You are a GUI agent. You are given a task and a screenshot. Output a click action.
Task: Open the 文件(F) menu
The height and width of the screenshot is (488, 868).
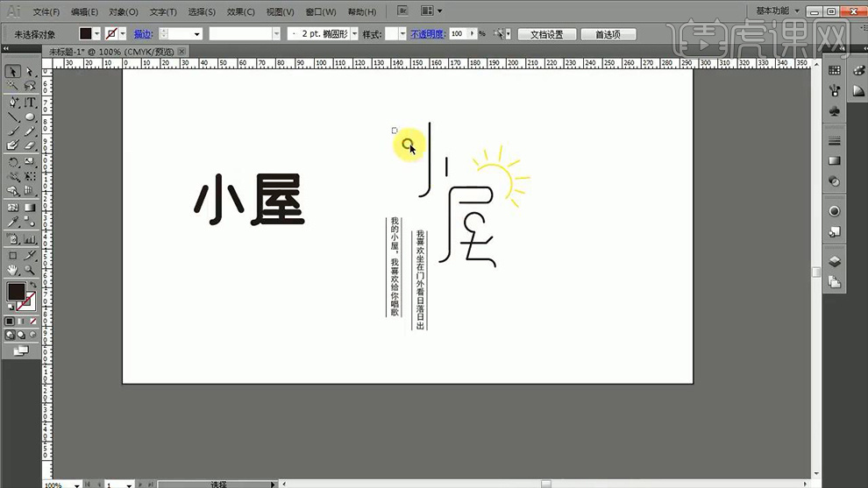(46, 12)
